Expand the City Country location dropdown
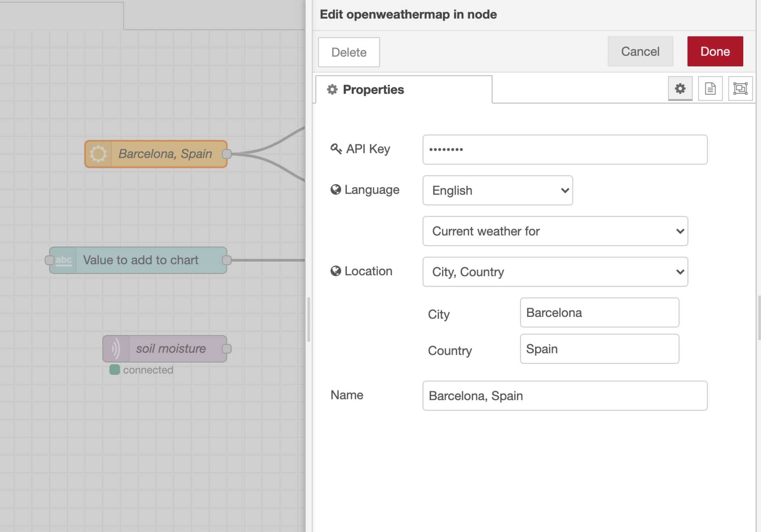The height and width of the screenshot is (532, 761). 556,271
